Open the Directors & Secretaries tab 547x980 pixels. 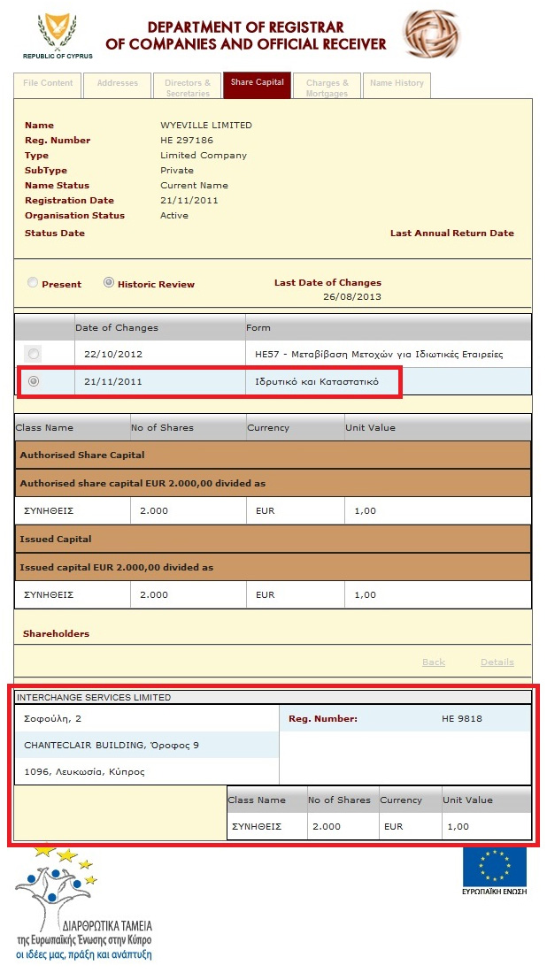[188, 87]
